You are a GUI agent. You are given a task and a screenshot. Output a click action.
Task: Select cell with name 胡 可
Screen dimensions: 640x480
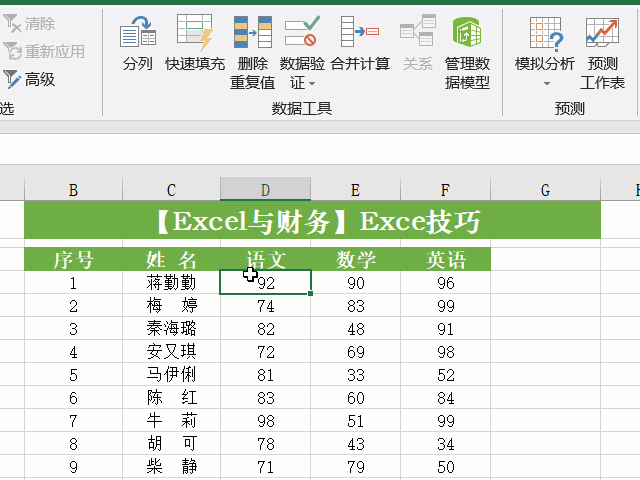[x=171, y=443]
